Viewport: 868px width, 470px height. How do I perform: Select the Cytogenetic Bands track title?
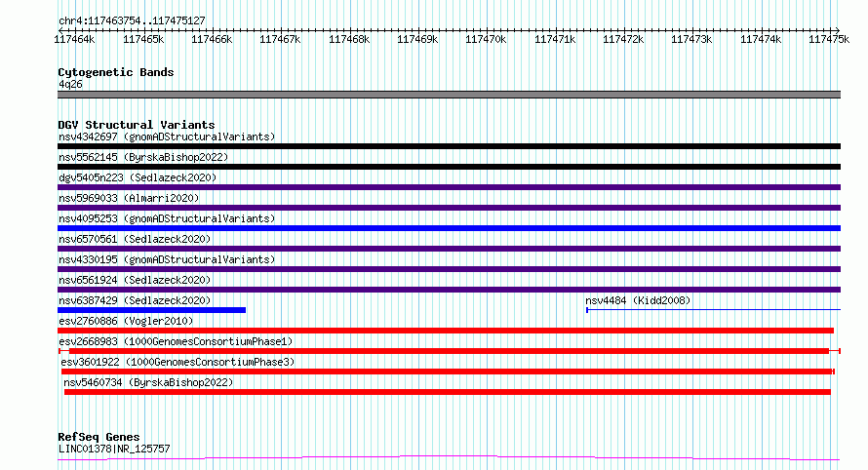tap(116, 72)
